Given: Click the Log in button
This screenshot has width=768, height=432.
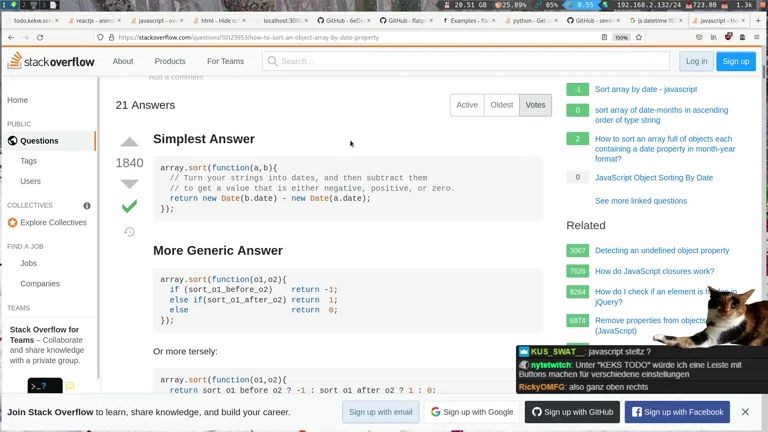Looking at the screenshot, I should tap(696, 61).
